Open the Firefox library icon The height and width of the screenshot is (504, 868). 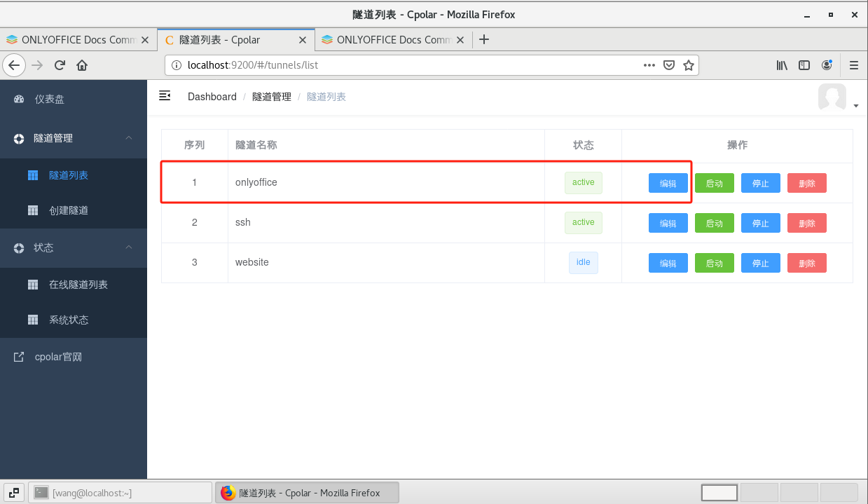[782, 65]
